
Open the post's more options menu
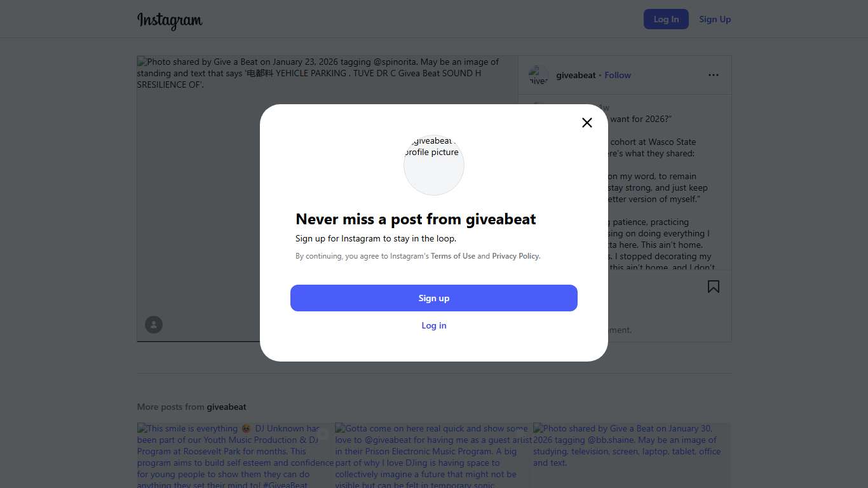(713, 75)
